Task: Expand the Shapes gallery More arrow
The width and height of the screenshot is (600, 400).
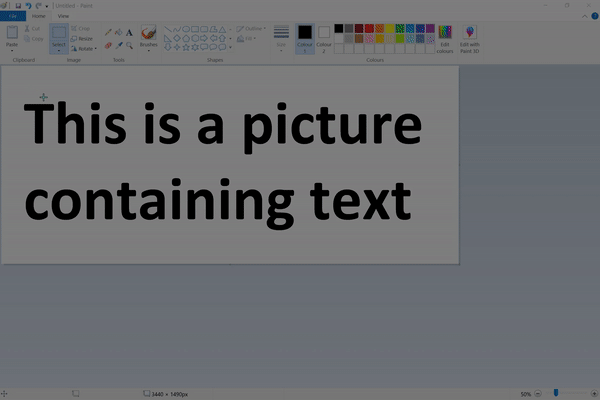Action: pos(230,47)
